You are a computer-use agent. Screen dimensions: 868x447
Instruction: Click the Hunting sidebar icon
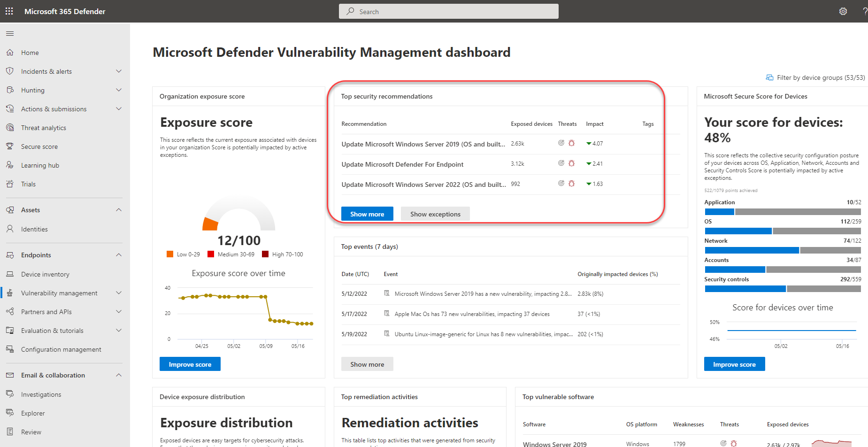pyautogui.click(x=10, y=90)
